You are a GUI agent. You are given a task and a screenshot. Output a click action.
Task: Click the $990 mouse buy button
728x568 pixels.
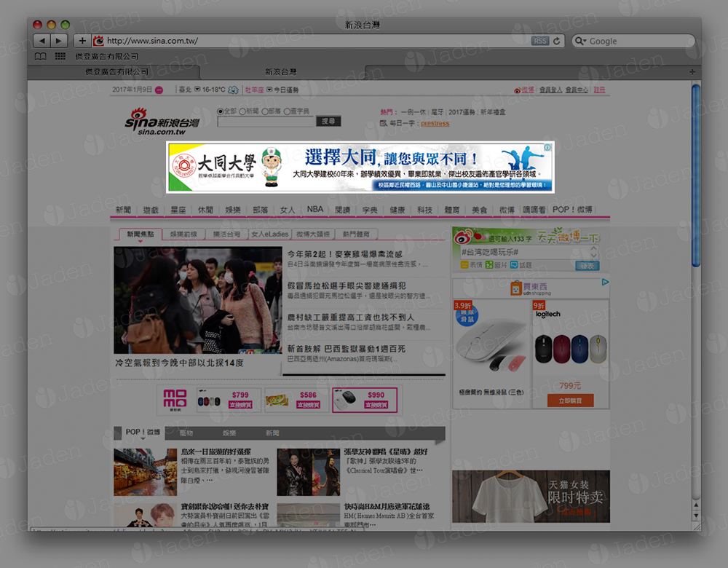[376, 405]
